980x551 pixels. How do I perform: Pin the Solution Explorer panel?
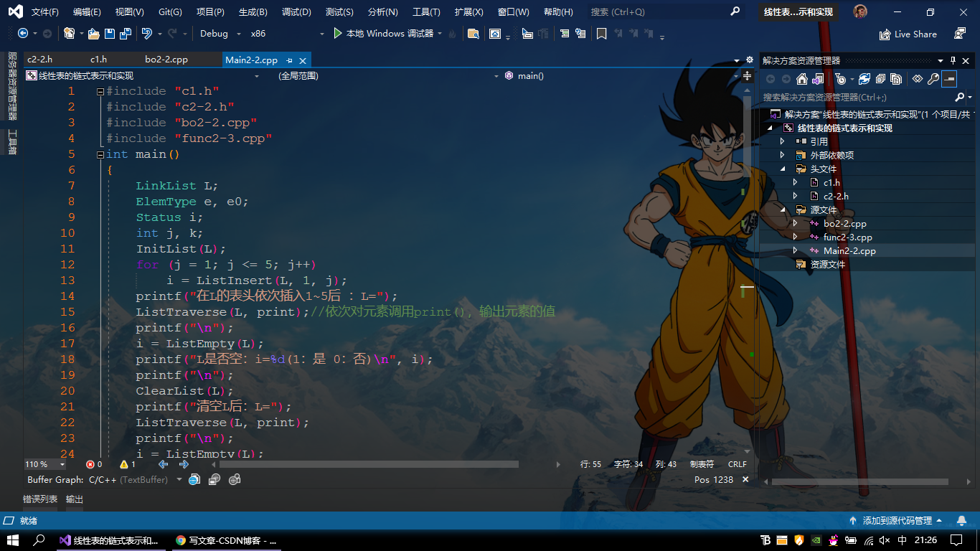tap(953, 61)
